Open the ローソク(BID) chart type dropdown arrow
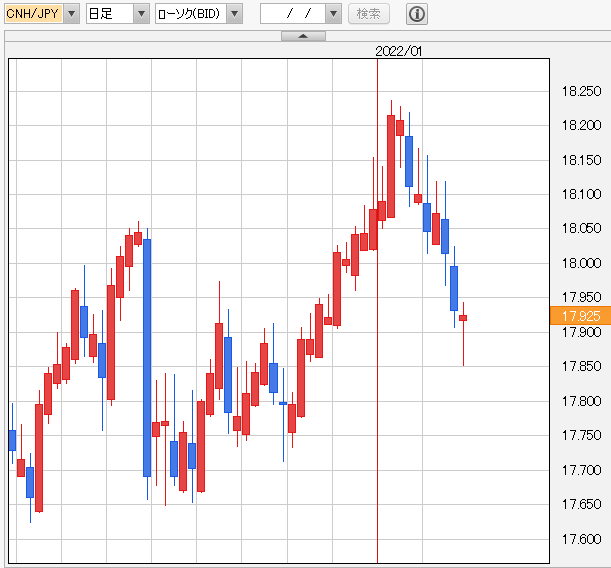This screenshot has height=568, width=611. point(235,14)
